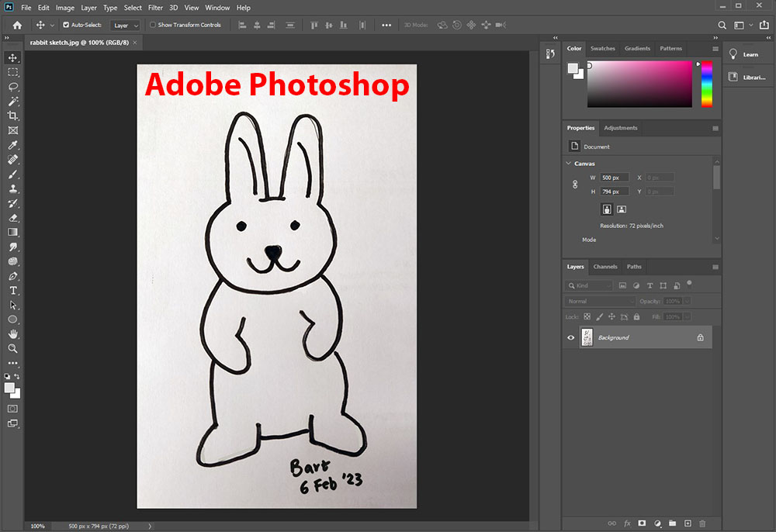Toggle Quick Mask mode
The image size is (776, 532).
[x=13, y=409]
